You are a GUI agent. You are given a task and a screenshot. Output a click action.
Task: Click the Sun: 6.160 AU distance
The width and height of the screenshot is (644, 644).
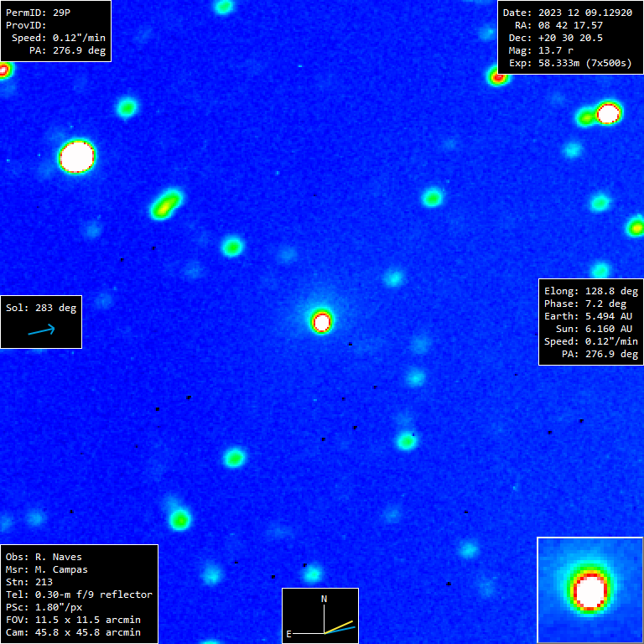click(x=594, y=329)
